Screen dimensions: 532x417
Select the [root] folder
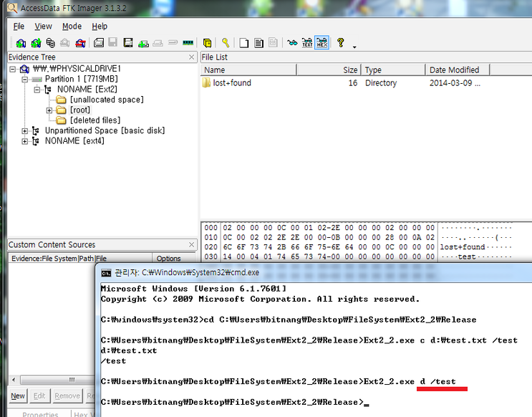(80, 110)
